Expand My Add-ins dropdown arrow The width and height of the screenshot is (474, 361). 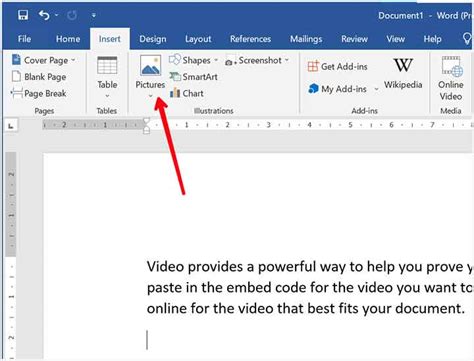(376, 89)
